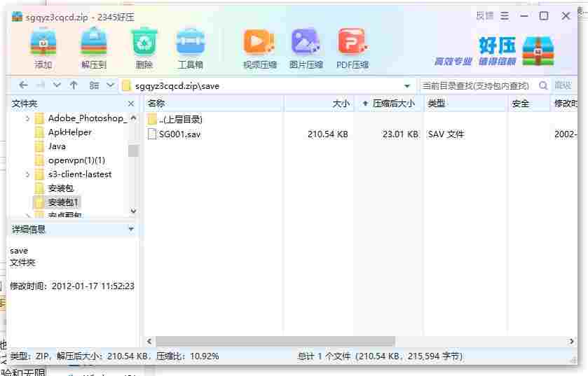This screenshot has height=376, width=588.
Task: Click the address bar path sgqyz3cqcd.zip\save
Action: 177,86
